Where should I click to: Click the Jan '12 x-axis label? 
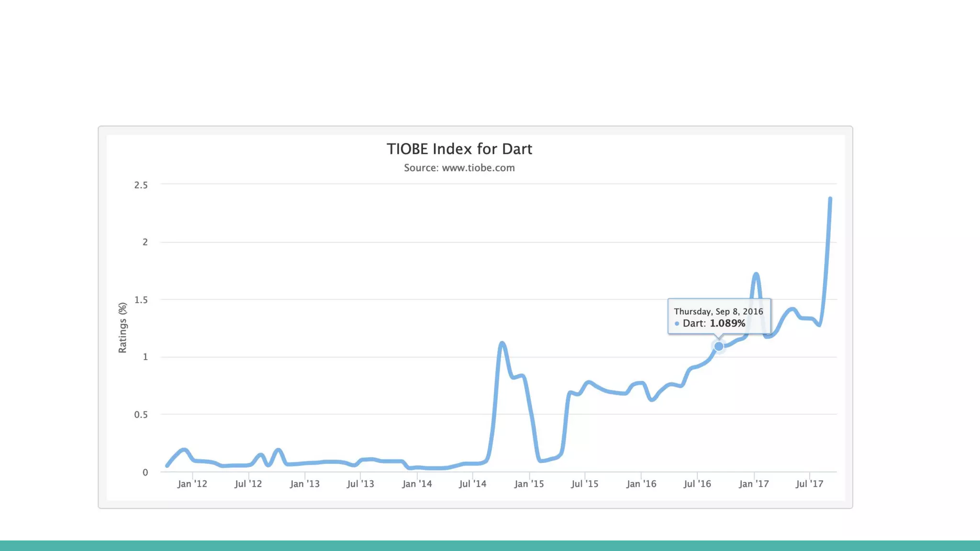[192, 484]
